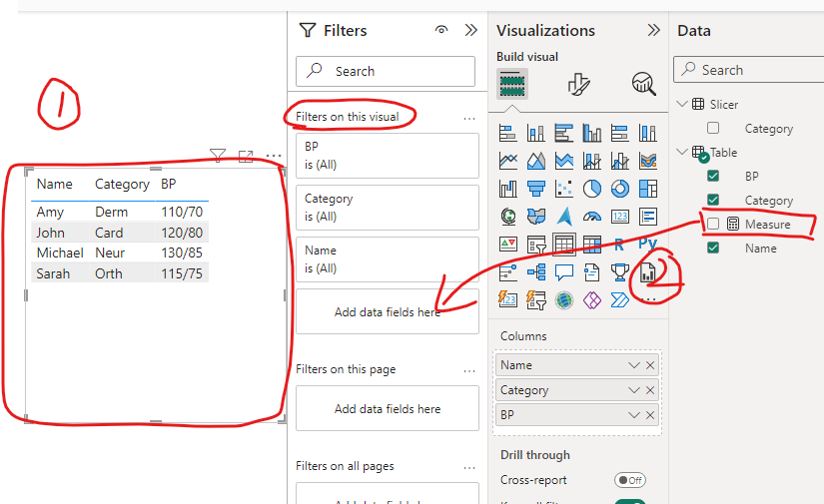Select the Clustered column chart visual
Image resolution: width=824 pixels, height=504 pixels.
[x=591, y=133]
